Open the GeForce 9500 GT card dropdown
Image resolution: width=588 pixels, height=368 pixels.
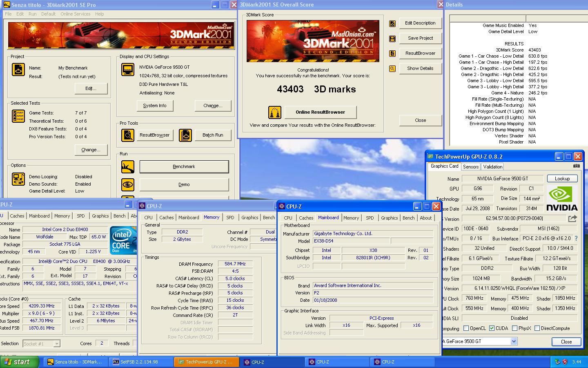point(514,341)
